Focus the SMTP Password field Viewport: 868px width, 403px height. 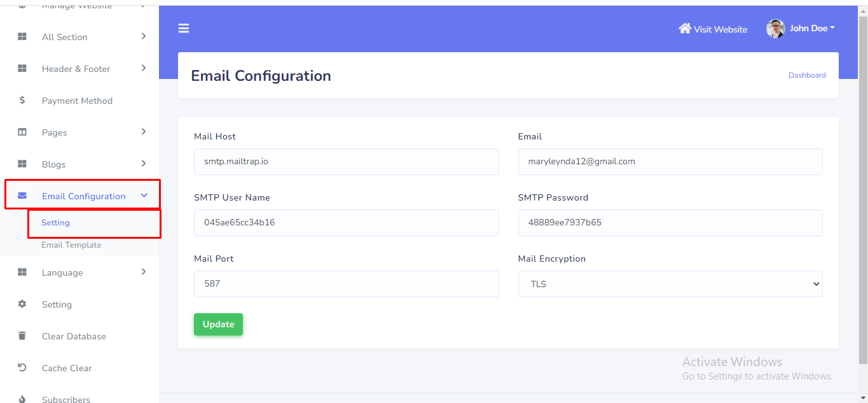coord(670,223)
